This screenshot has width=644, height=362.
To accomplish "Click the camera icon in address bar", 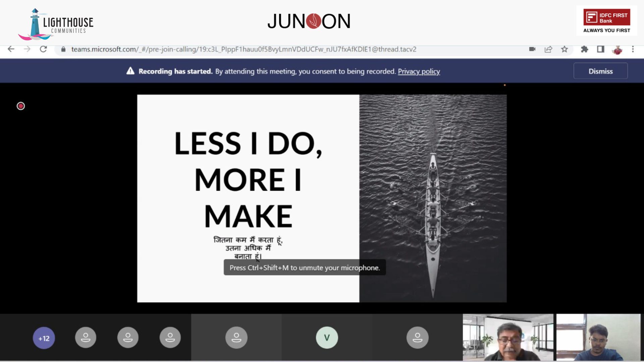I will pos(532,49).
